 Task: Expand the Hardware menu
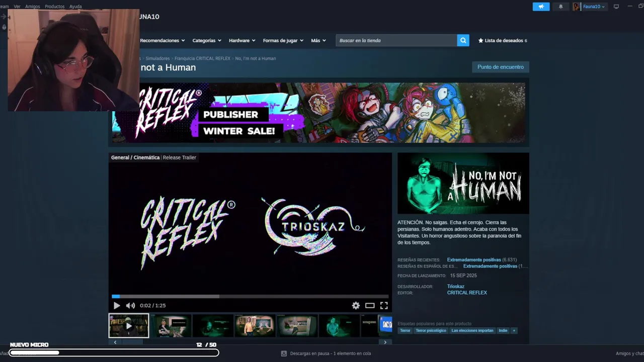click(242, 40)
